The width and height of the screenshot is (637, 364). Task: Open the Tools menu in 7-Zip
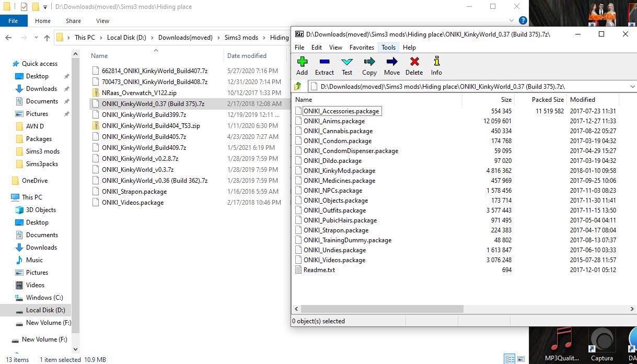point(388,48)
